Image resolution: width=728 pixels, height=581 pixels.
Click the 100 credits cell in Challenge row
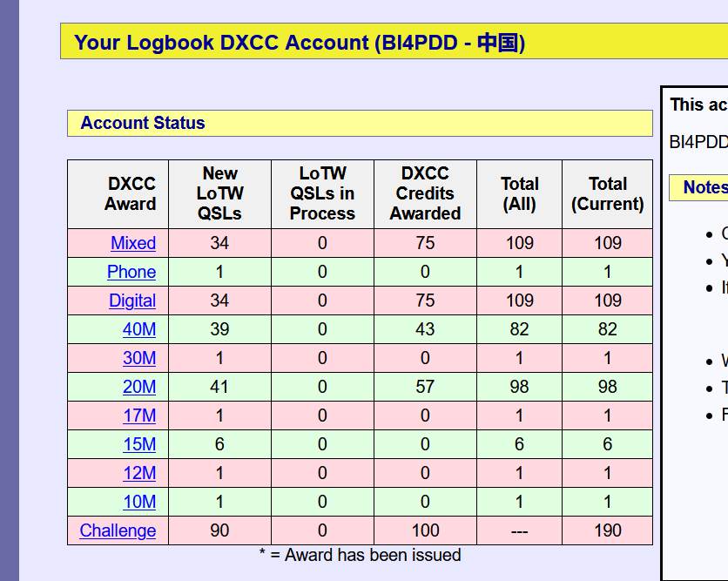click(x=425, y=530)
